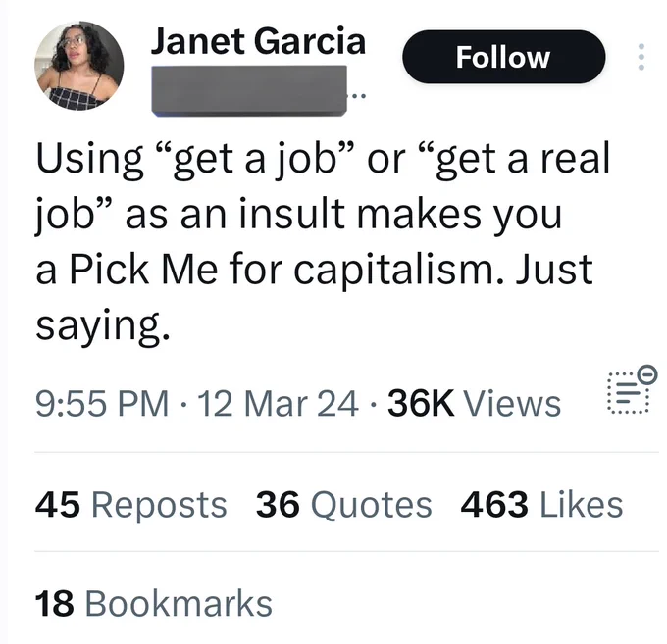Click the Janet Garcia display name
The height and width of the screenshot is (644, 667).
pos(258,41)
